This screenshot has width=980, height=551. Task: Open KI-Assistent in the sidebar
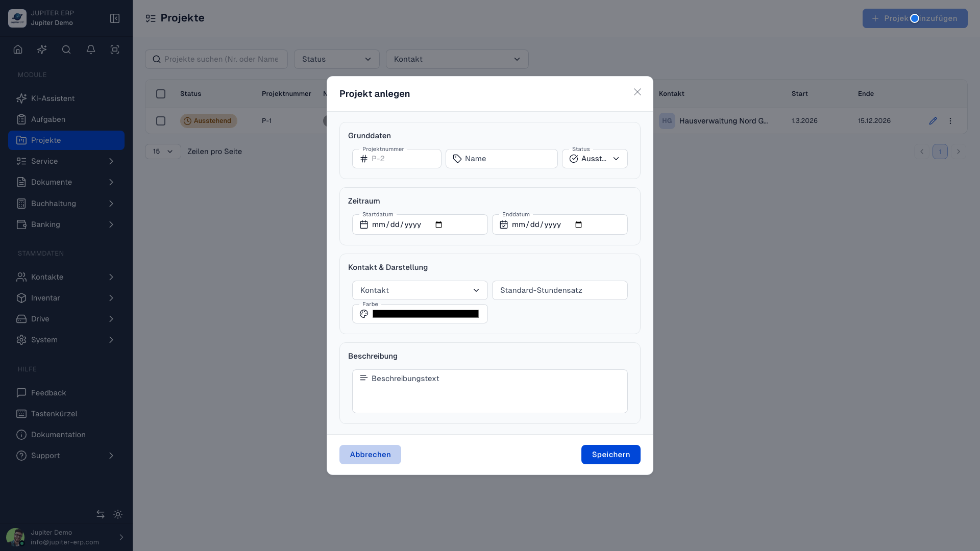(66, 98)
